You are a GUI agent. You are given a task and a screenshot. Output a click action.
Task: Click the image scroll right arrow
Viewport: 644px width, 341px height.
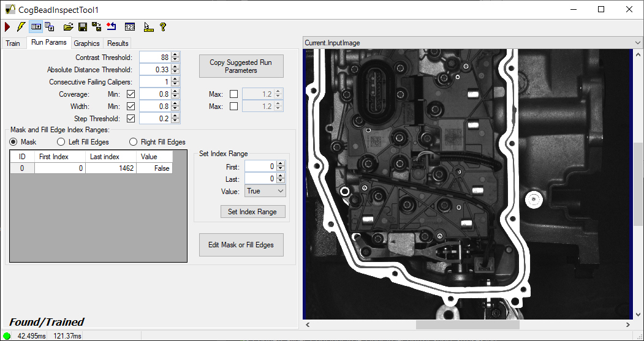pos(629,324)
